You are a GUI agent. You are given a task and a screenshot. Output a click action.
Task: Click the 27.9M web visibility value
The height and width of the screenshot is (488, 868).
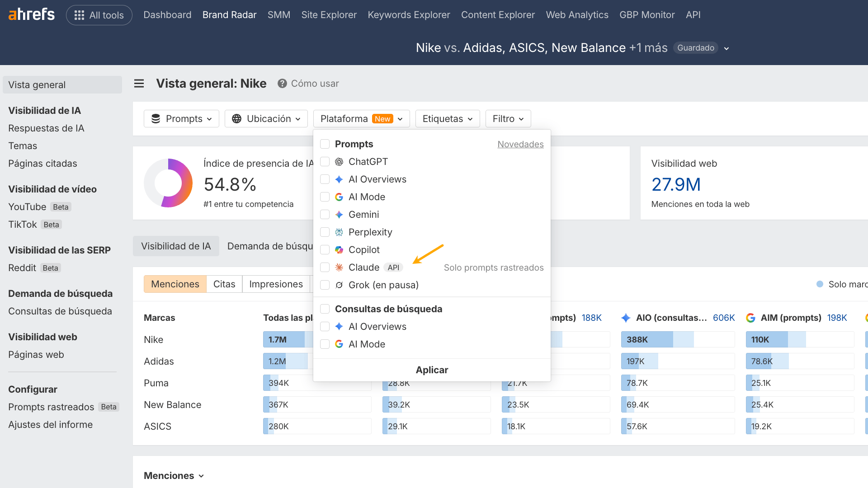pos(676,184)
